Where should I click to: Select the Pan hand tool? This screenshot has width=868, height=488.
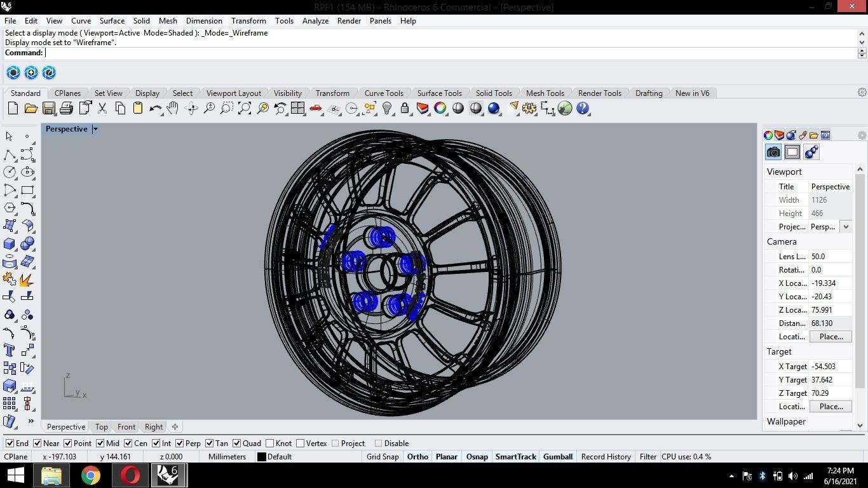click(173, 109)
